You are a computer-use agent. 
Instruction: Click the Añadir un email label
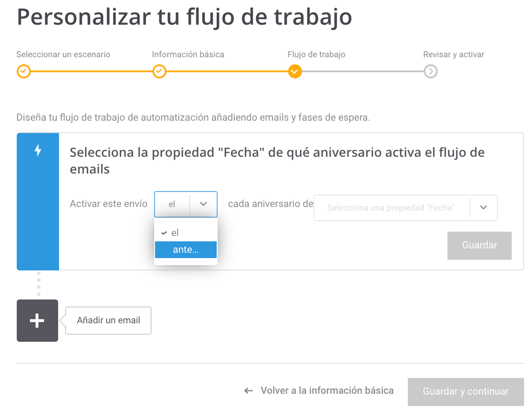click(x=108, y=321)
